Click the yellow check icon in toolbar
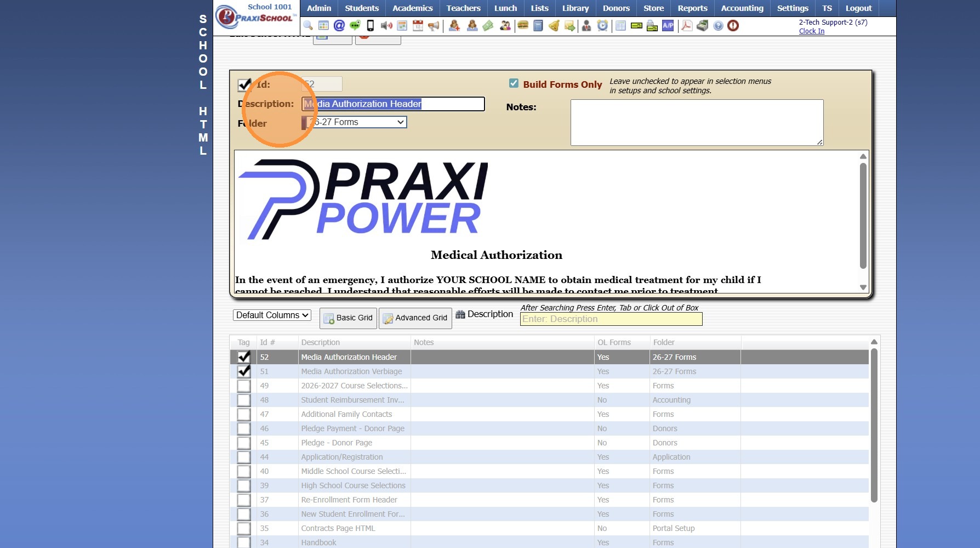Viewport: 980px width, 548px height. [x=636, y=26]
